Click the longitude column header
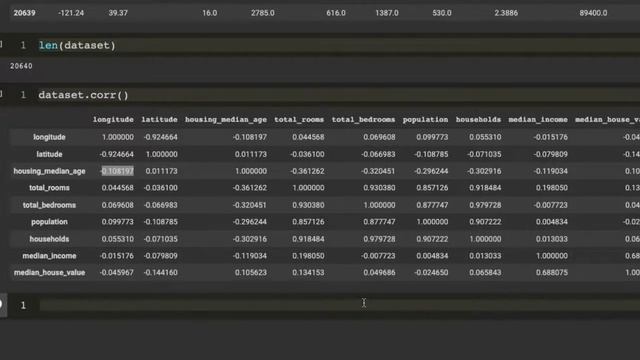640x360 pixels. [x=113, y=120]
